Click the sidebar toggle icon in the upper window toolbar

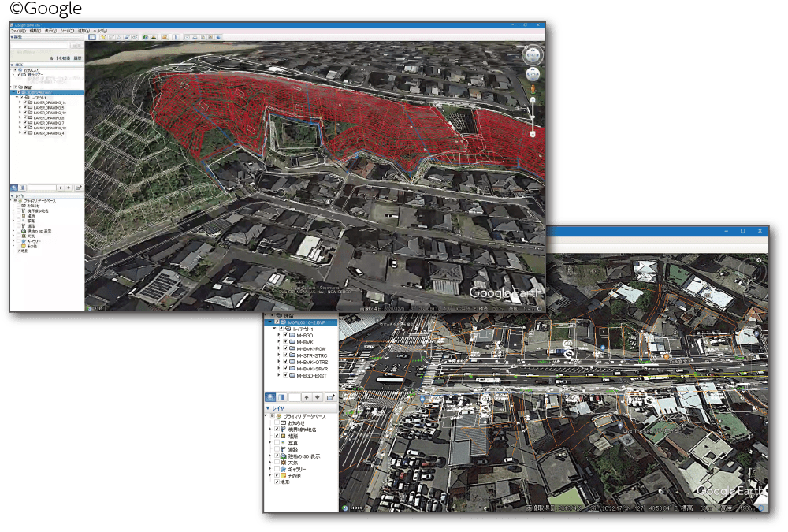tap(92, 37)
